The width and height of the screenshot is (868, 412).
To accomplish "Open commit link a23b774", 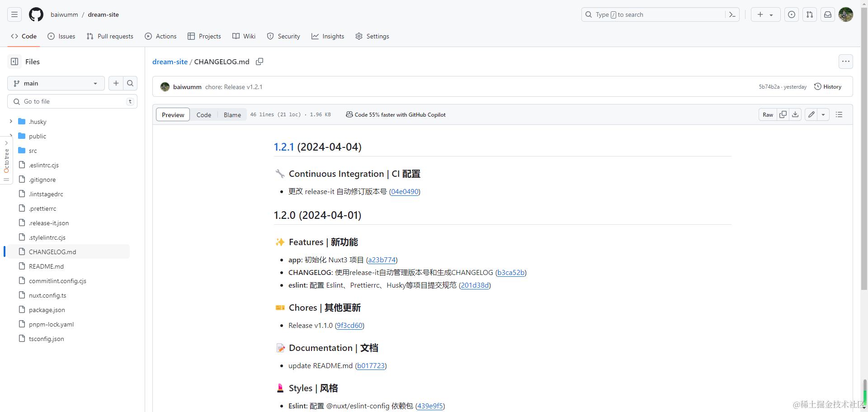I will click(382, 260).
